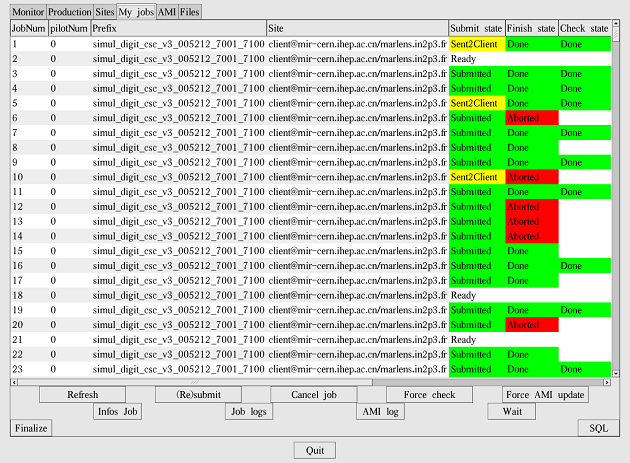This screenshot has width=630, height=463.
Task: Open the AMI log
Action: coord(380,411)
